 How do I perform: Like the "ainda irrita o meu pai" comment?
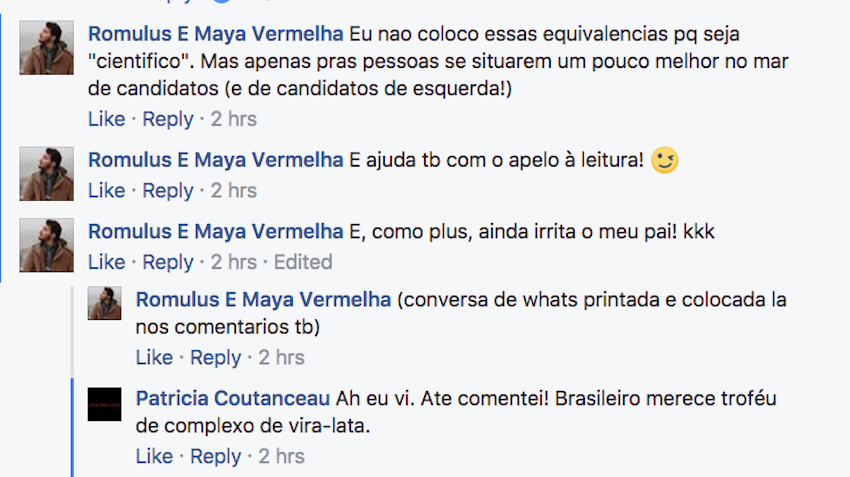[x=106, y=262]
